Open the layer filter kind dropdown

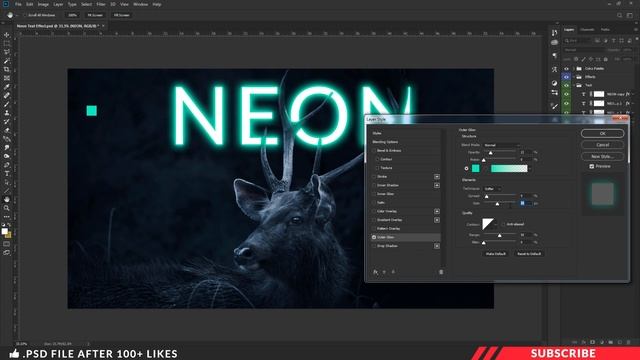pyautogui.click(x=578, y=41)
